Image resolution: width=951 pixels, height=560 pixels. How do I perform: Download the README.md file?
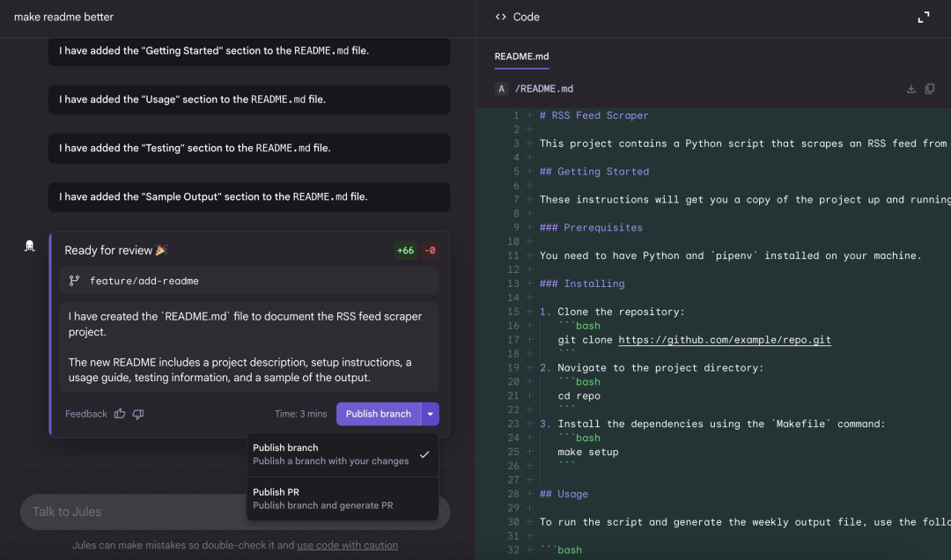point(910,89)
